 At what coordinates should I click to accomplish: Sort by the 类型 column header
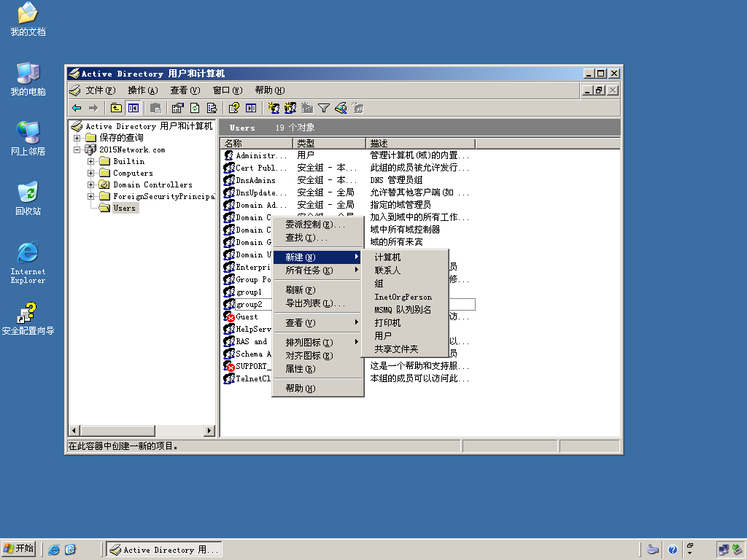330,144
